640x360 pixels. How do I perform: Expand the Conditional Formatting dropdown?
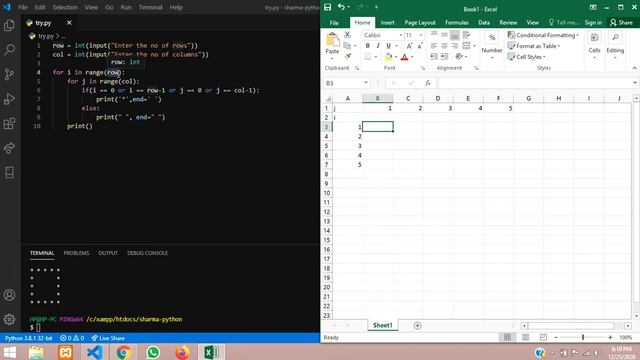tap(543, 35)
